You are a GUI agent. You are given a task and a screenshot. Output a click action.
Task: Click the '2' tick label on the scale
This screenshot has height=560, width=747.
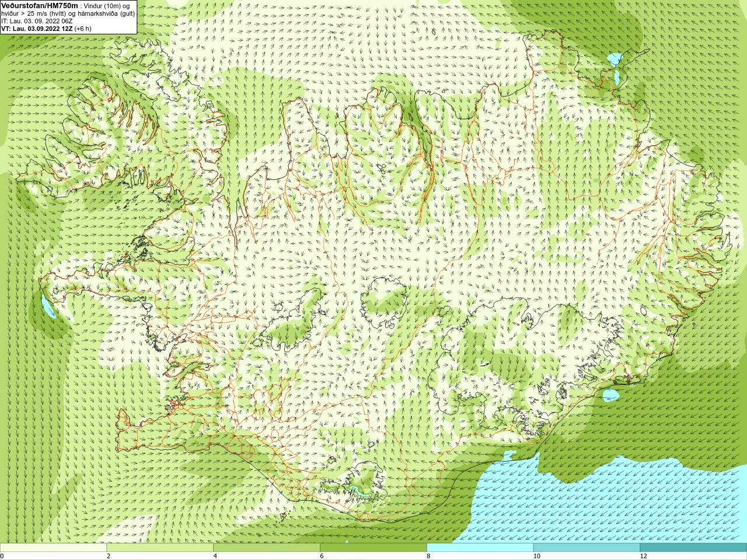[108, 556]
